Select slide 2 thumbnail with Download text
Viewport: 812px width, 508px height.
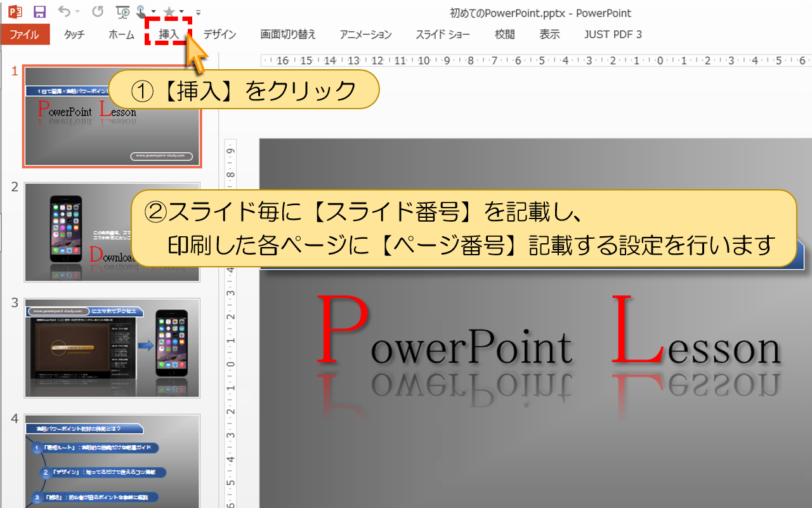tap(112, 232)
